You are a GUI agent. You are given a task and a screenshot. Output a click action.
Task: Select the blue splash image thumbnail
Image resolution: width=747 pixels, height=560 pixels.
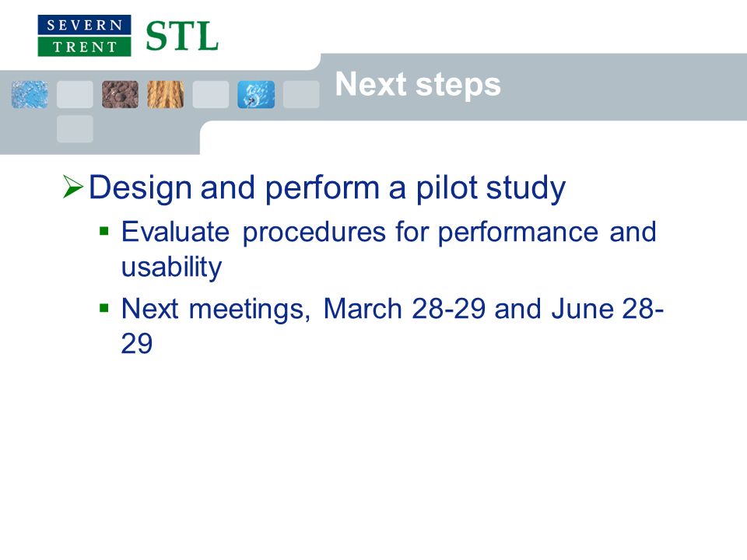[x=256, y=94]
